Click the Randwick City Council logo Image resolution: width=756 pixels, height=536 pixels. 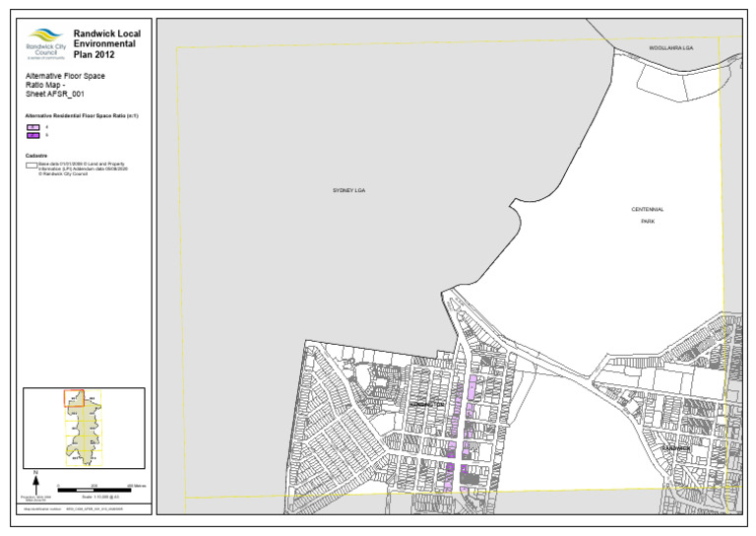coord(46,44)
